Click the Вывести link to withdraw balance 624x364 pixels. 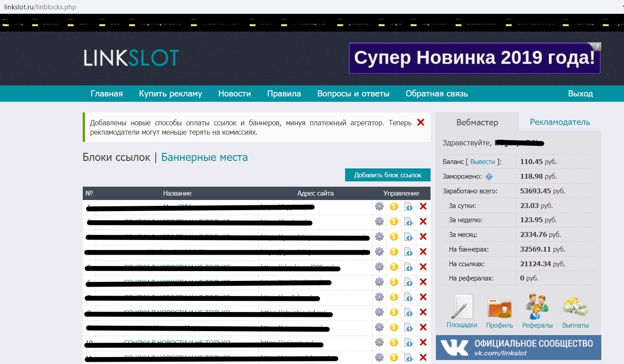(483, 162)
